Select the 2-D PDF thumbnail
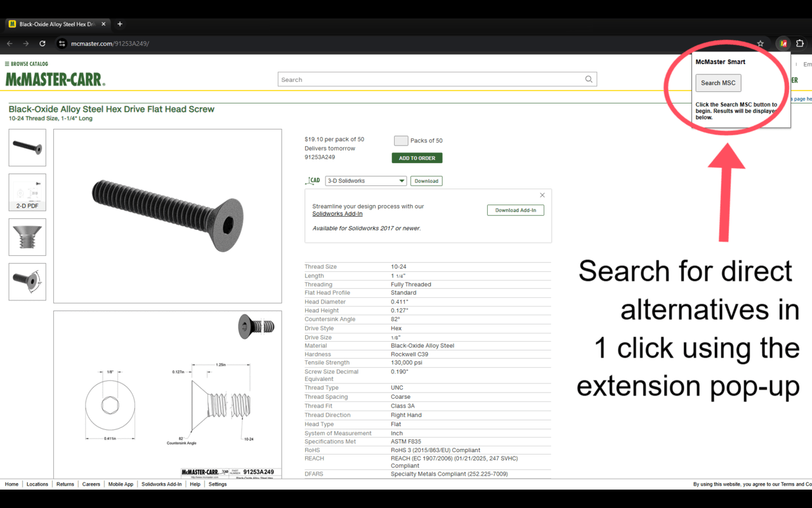The height and width of the screenshot is (508, 812). tap(27, 192)
